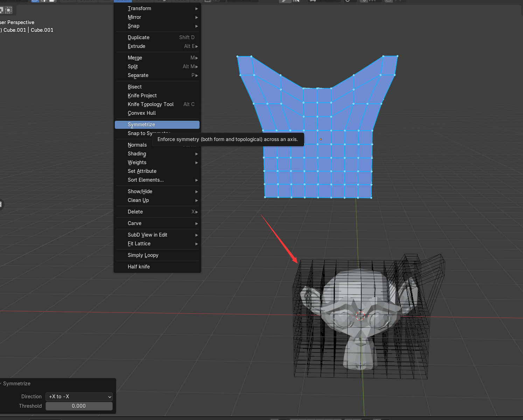
Task: Choose Knife Project from menu
Action: click(157, 96)
